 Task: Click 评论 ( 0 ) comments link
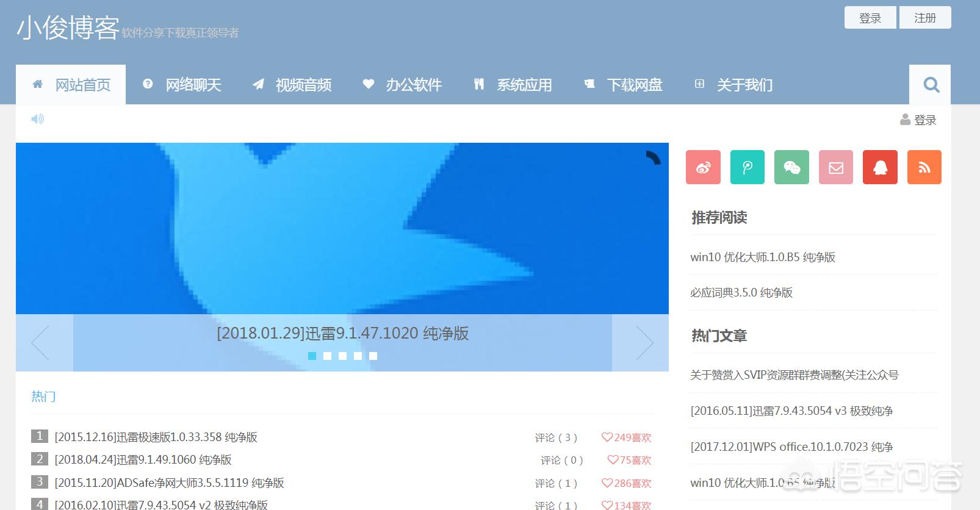(562, 460)
